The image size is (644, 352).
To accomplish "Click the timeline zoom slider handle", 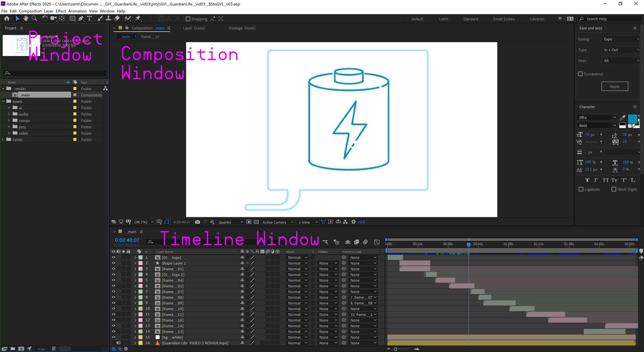I will point(395,349).
